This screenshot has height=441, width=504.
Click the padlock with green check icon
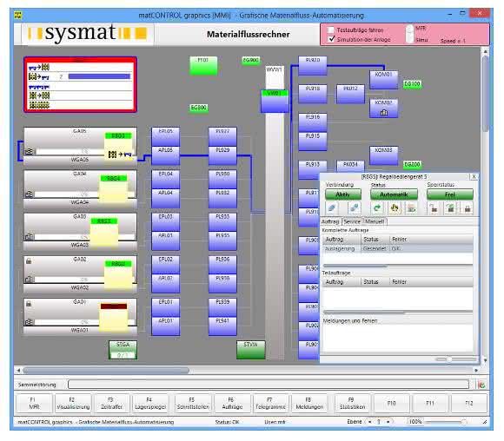451,208
